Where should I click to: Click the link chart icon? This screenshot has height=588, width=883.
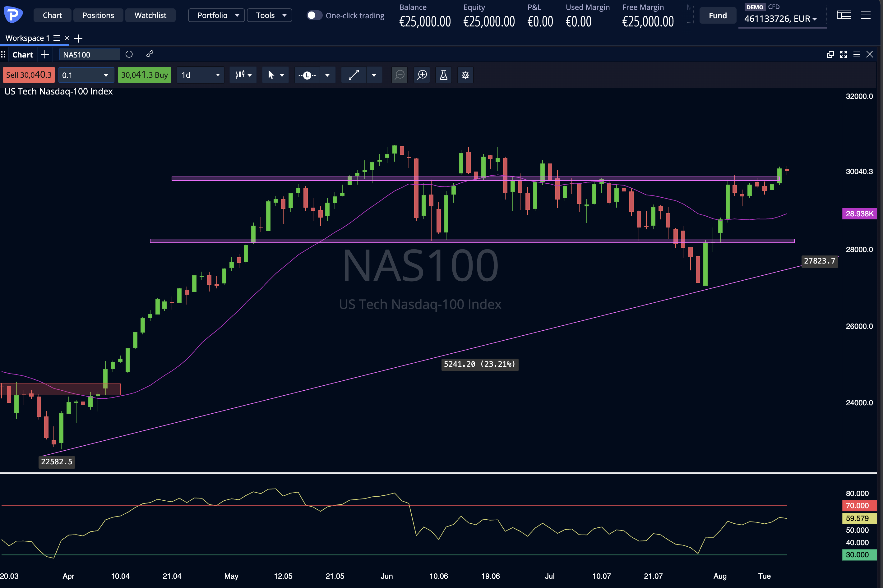click(x=150, y=54)
